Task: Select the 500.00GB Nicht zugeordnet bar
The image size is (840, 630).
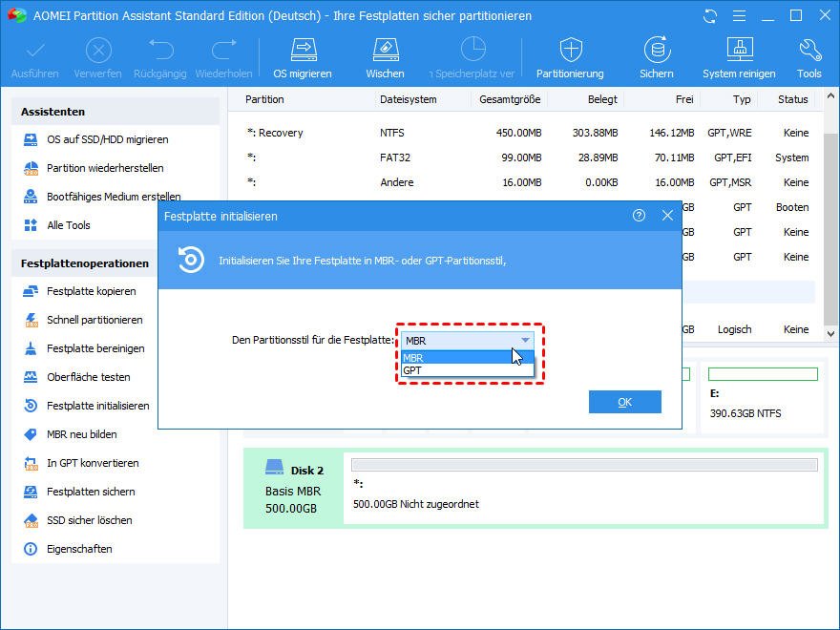Action: point(584,465)
